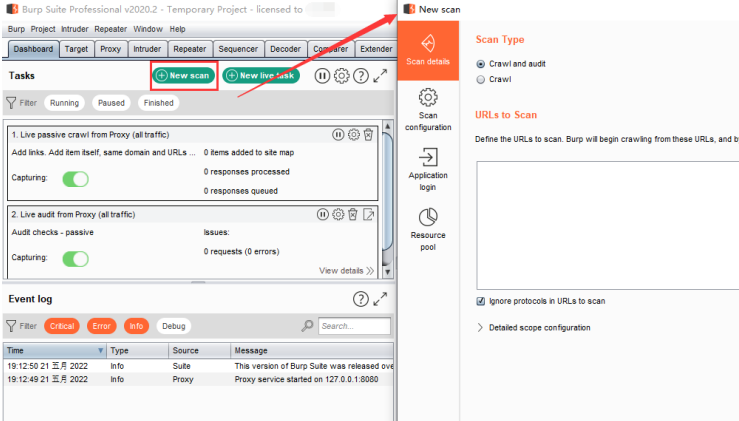Viewport: 739px width, 421px height.
Task: Click the Message column header
Action: pyautogui.click(x=312, y=350)
